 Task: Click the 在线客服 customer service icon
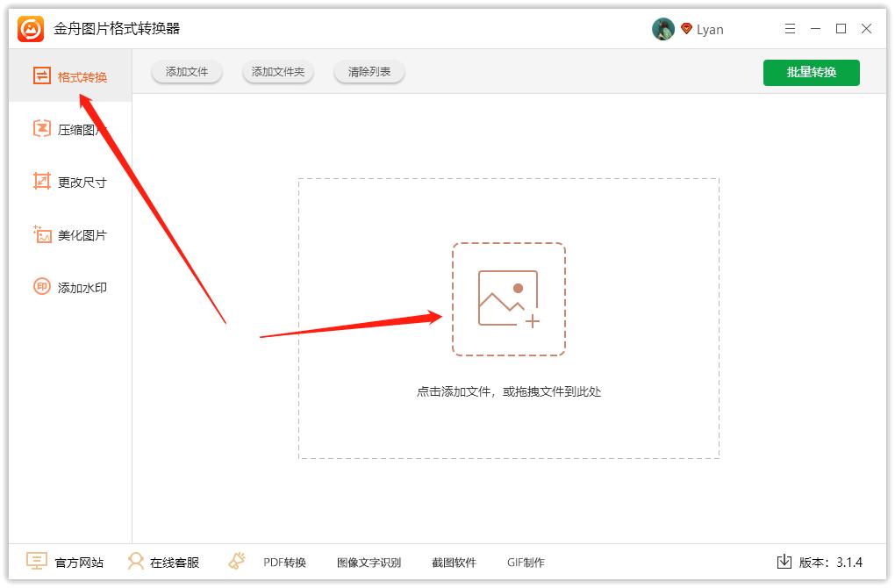point(136,562)
